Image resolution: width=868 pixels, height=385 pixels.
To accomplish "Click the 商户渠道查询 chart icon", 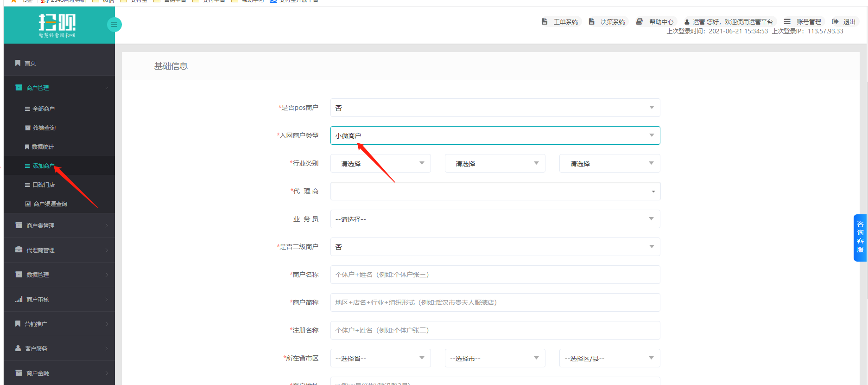I will [28, 204].
